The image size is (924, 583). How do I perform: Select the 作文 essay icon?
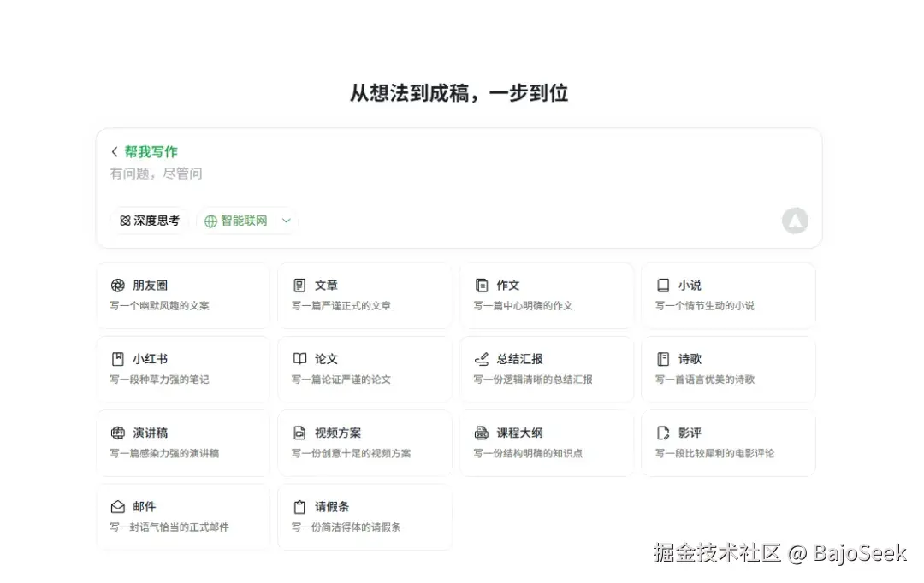[x=483, y=286]
